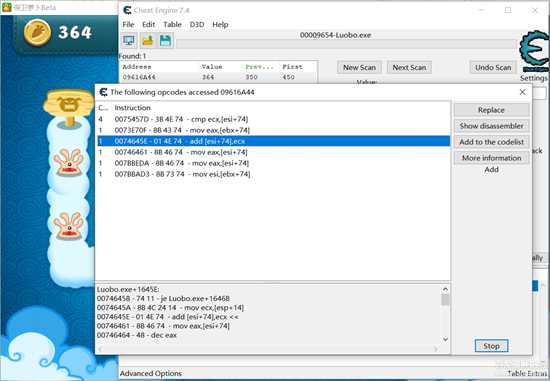Click the New Scan button
Viewport: 550px width, 381px height.
[x=359, y=67]
